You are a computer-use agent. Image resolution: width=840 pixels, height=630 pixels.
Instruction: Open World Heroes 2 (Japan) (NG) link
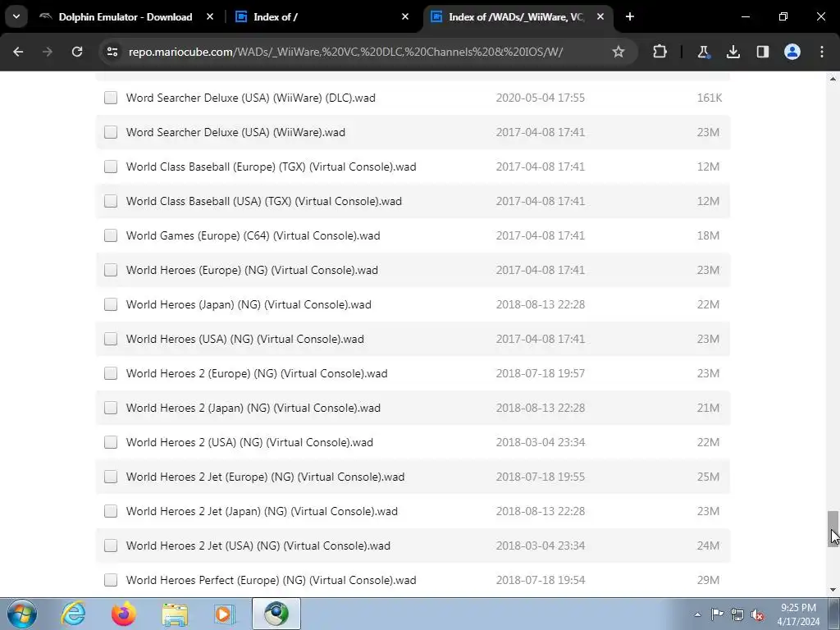point(253,408)
